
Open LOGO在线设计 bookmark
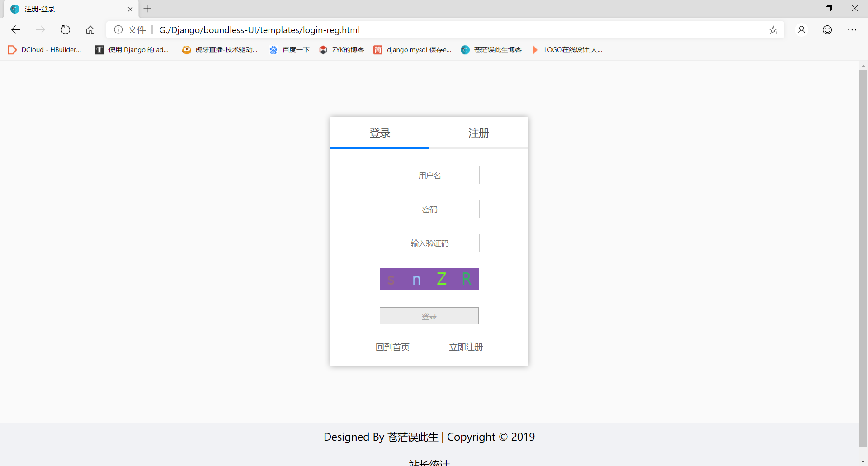(x=566, y=50)
